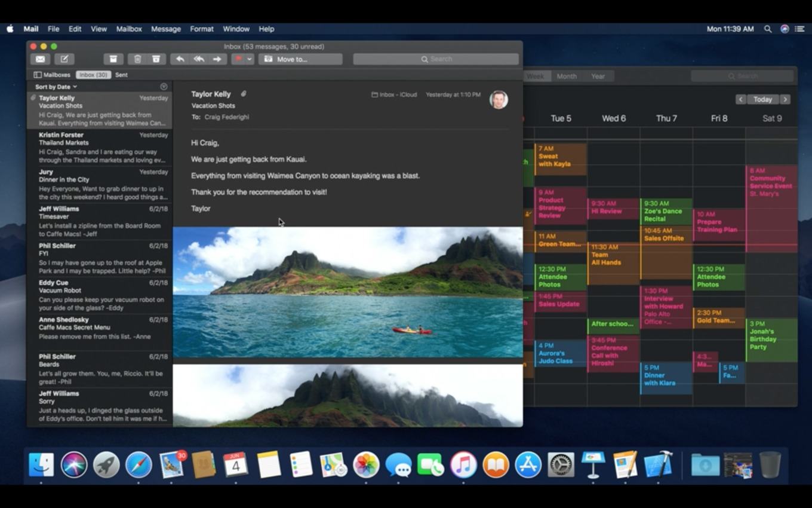Switch to the Sent tab

(x=121, y=75)
